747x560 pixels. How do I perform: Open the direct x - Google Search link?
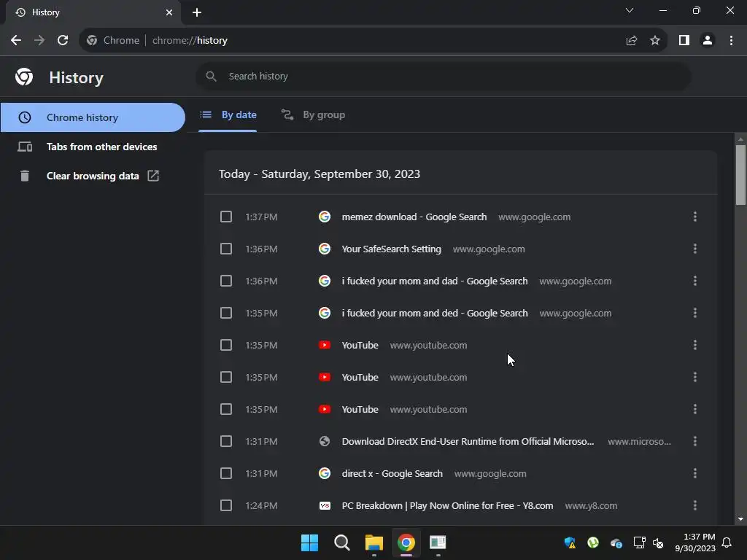(392, 473)
